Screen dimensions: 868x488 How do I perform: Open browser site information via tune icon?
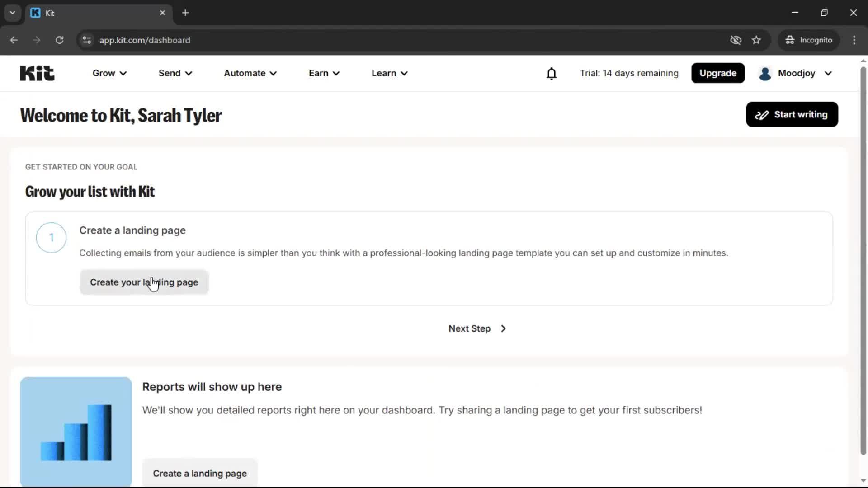[x=86, y=40]
